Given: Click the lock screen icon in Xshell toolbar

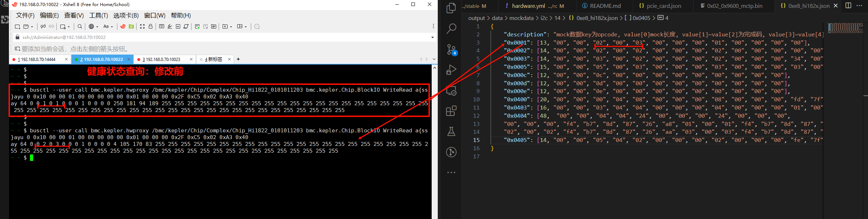Looking at the screenshot, I should [151, 26].
